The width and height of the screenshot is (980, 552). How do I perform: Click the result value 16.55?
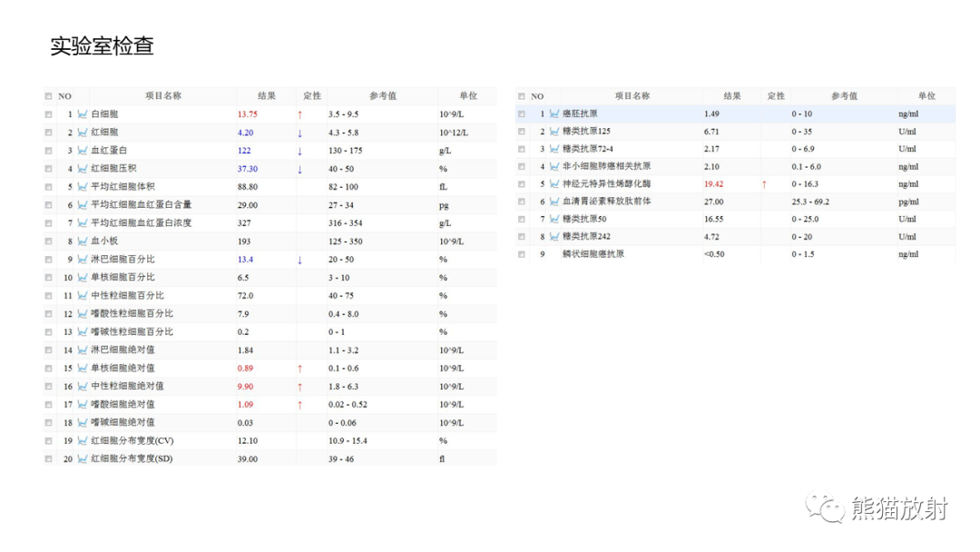click(714, 219)
